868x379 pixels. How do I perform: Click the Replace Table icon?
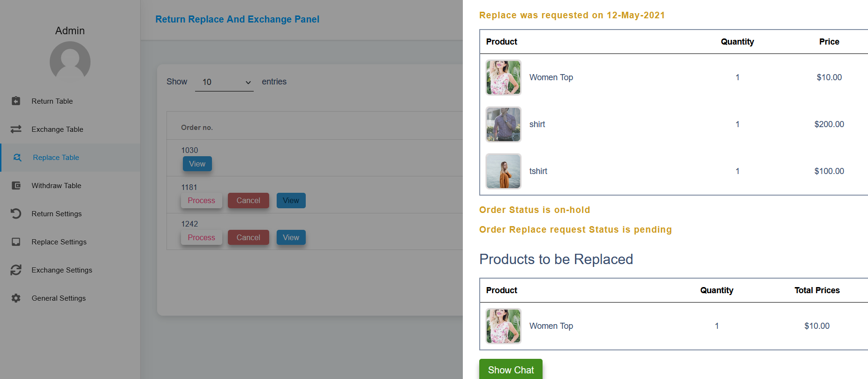click(x=17, y=158)
